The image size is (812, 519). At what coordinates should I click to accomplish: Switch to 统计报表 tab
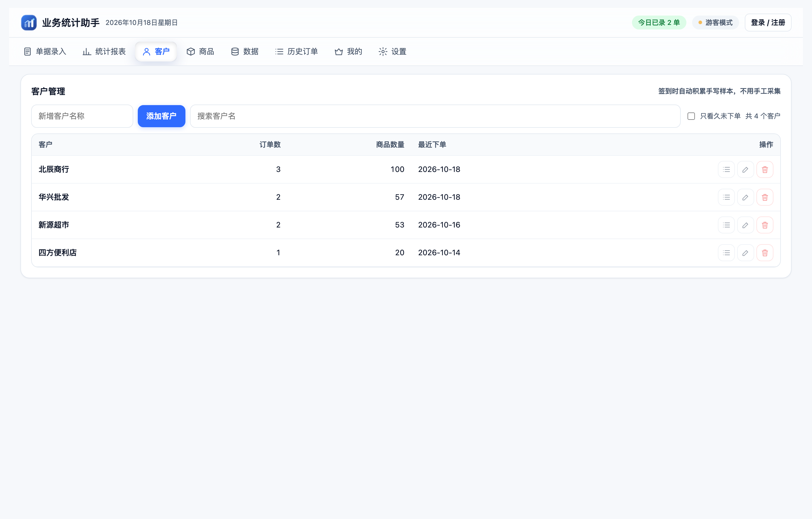click(104, 52)
